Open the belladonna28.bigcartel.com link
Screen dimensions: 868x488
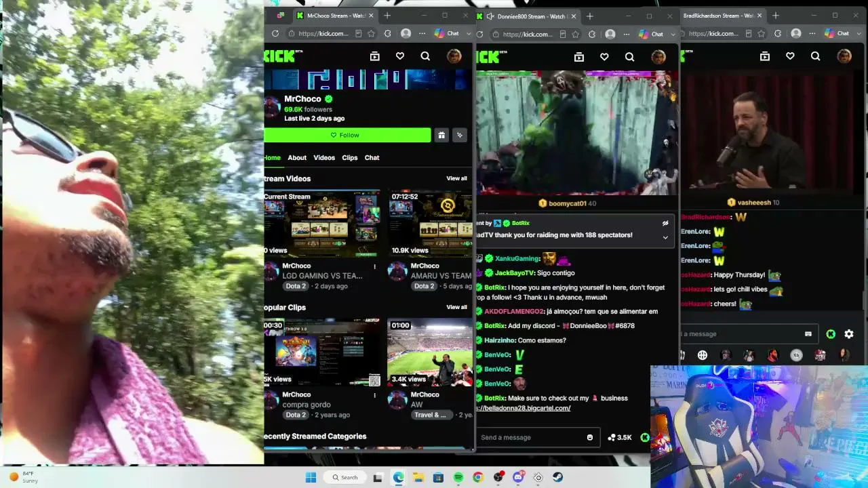[x=524, y=408]
